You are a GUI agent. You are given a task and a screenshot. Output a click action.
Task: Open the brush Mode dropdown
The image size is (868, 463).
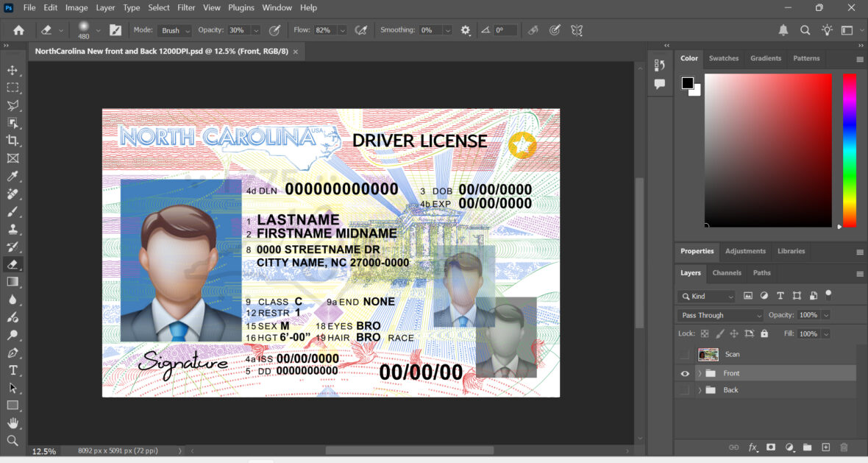[174, 30]
